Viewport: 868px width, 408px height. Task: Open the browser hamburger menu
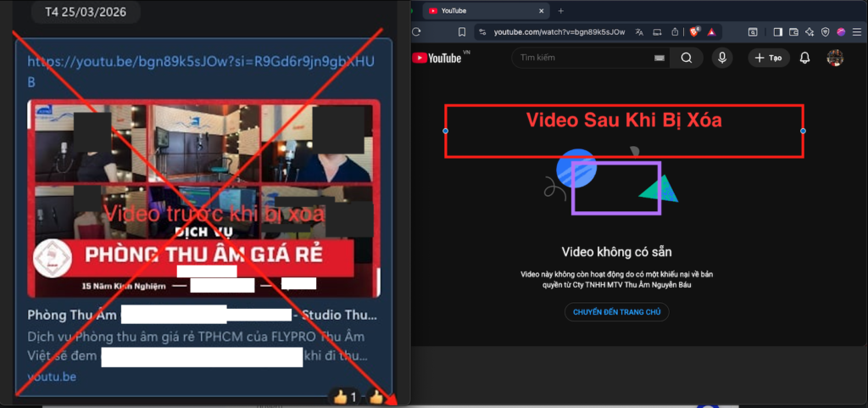click(x=857, y=32)
